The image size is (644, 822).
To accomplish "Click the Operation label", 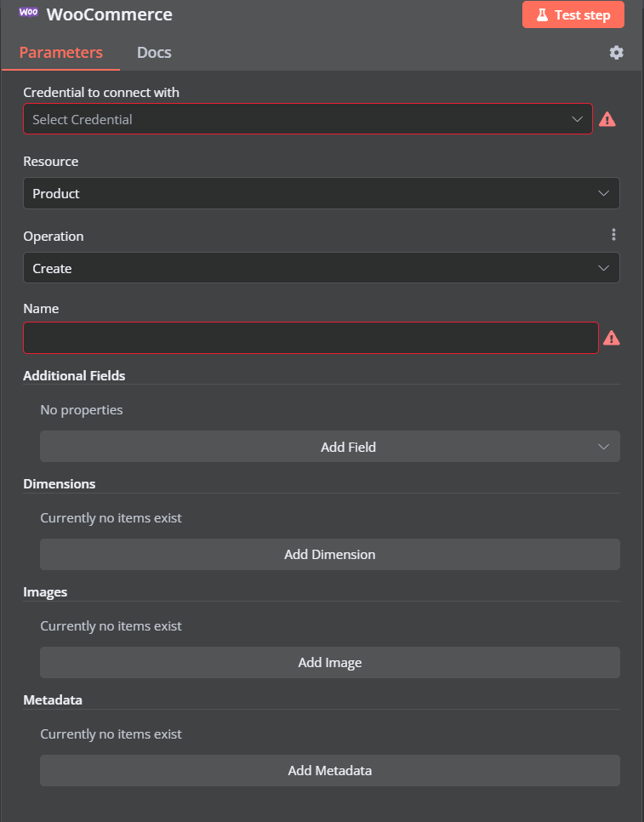I will [x=54, y=237].
